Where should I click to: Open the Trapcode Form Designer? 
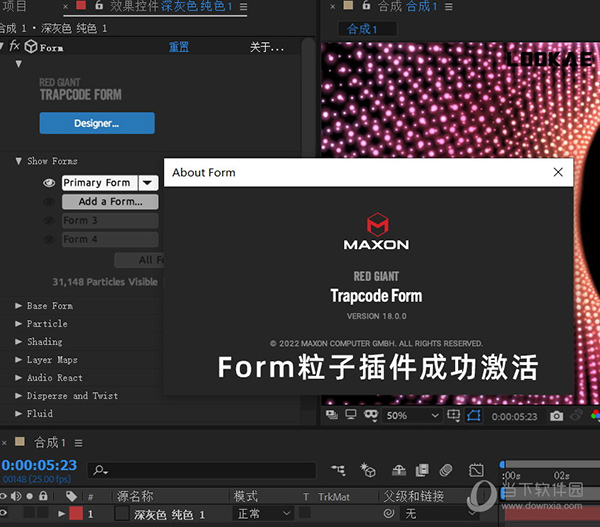coord(97,123)
